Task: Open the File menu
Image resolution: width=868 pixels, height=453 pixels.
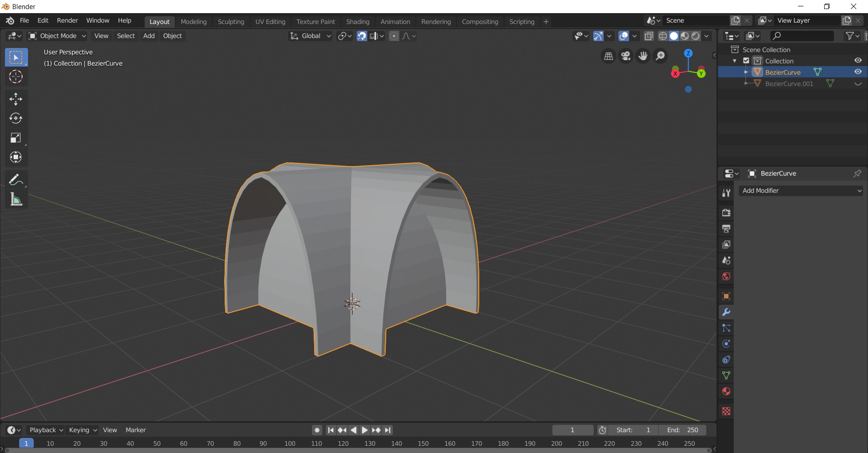Action: coord(24,20)
